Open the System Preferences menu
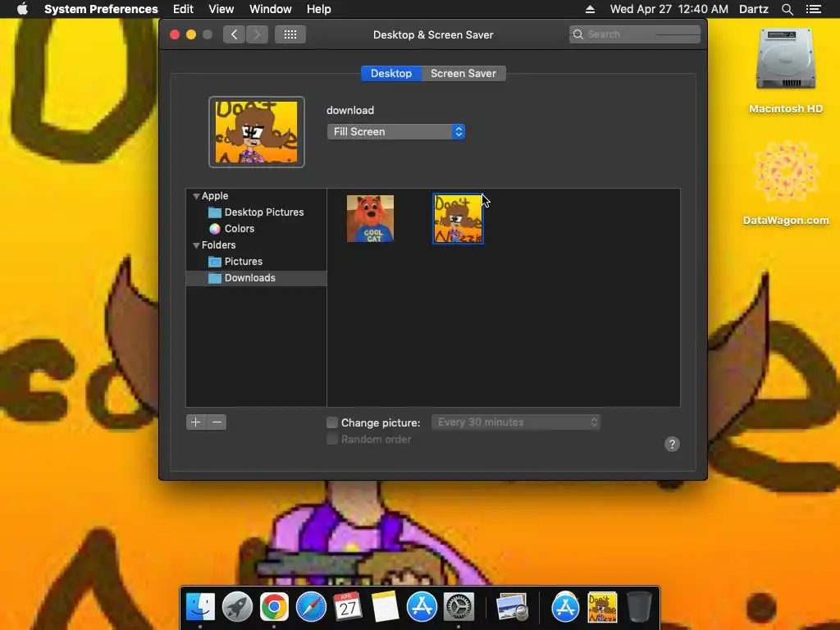840x630 pixels. pos(101,9)
